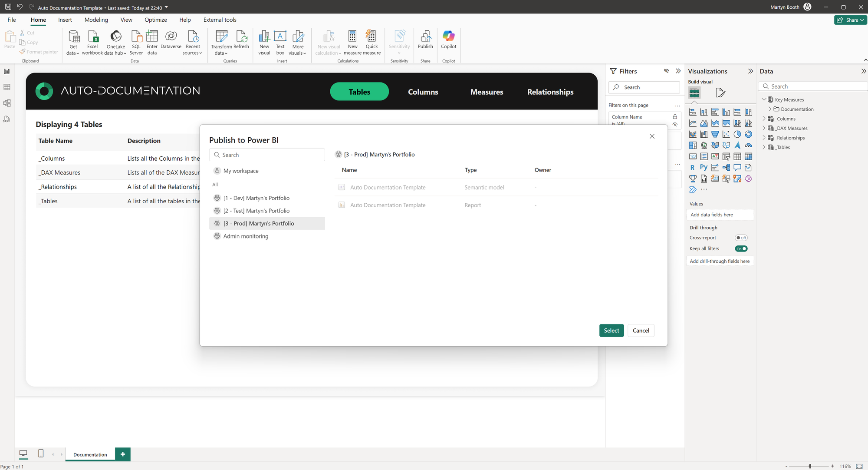Select [1 - Dev] Martyn's Portfolio workspace
The height and width of the screenshot is (470, 868).
click(267, 198)
